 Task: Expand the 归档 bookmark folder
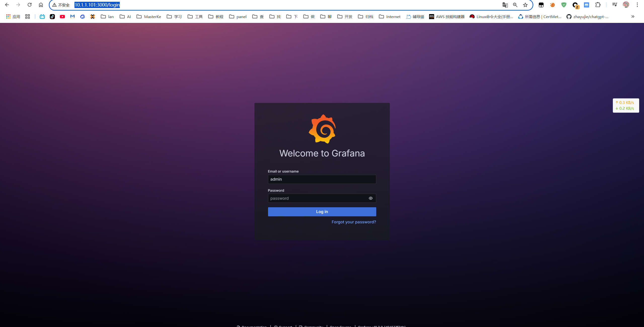point(366,17)
